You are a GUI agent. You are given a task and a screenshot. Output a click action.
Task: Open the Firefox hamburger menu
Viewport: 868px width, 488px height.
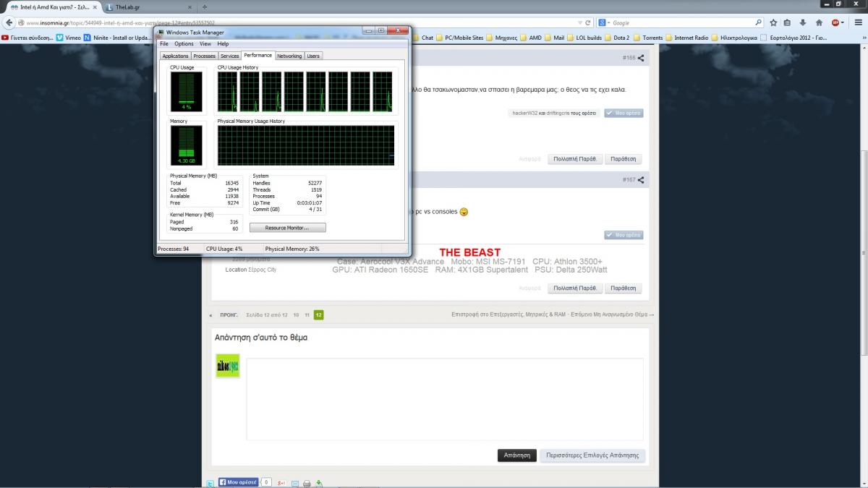[x=858, y=22]
